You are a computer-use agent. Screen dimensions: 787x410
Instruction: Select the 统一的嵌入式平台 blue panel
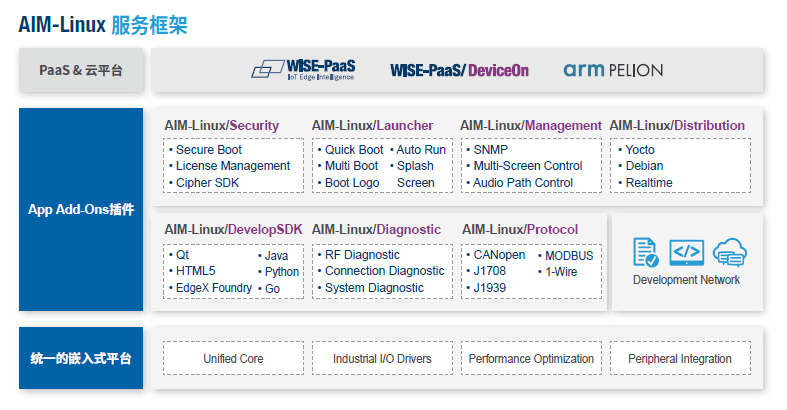click(81, 358)
